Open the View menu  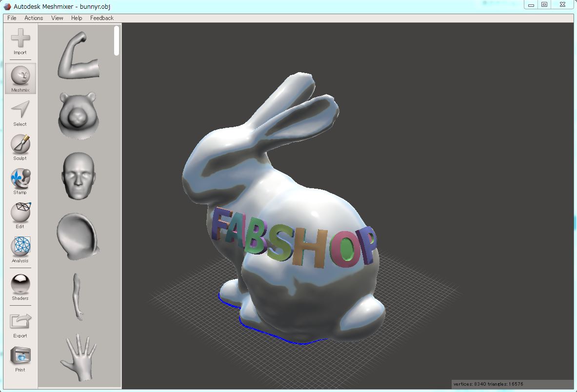click(57, 18)
